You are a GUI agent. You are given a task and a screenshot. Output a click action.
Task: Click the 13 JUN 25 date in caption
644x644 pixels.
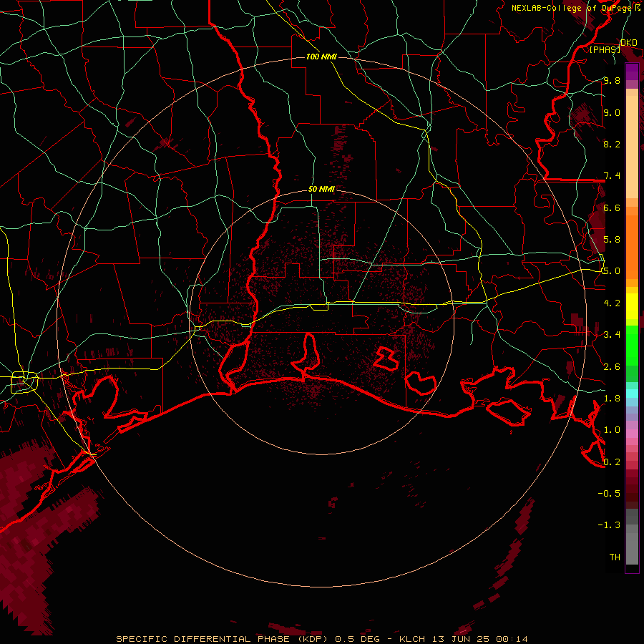460,639
